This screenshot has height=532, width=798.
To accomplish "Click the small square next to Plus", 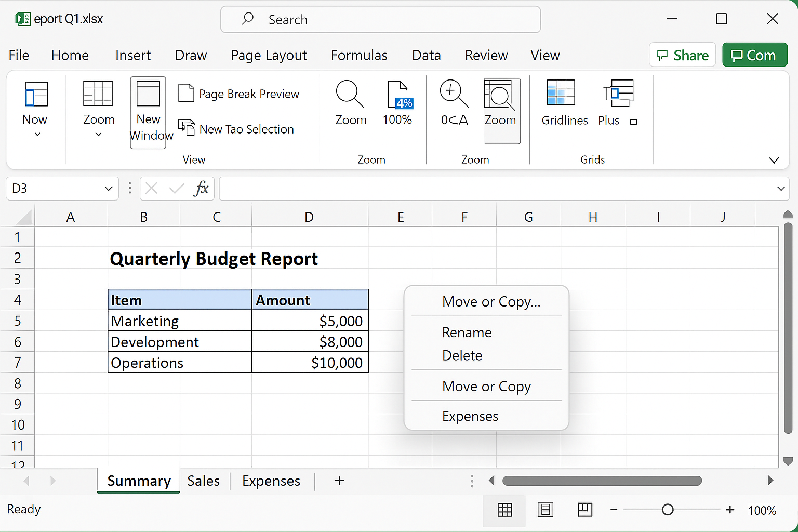I will (x=634, y=122).
